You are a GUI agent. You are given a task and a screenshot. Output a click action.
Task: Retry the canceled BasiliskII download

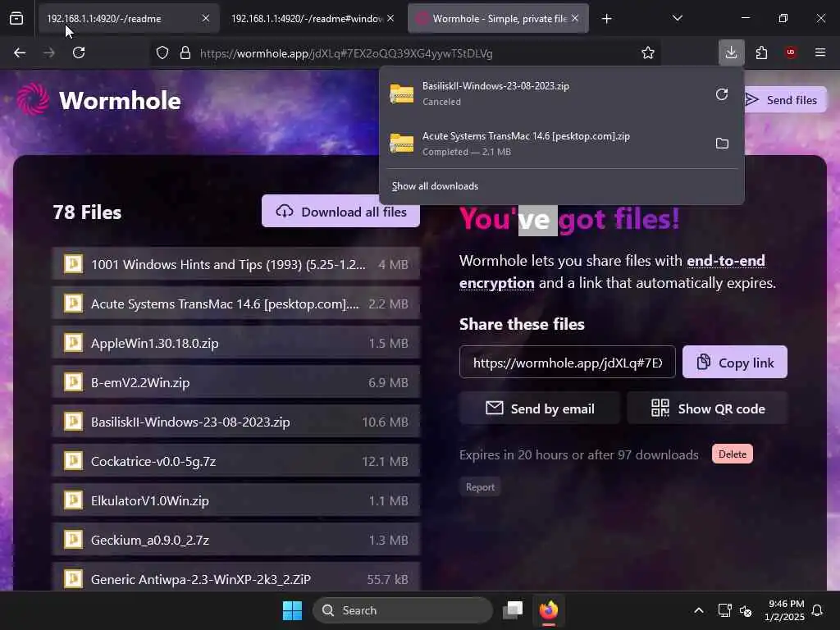click(x=722, y=94)
